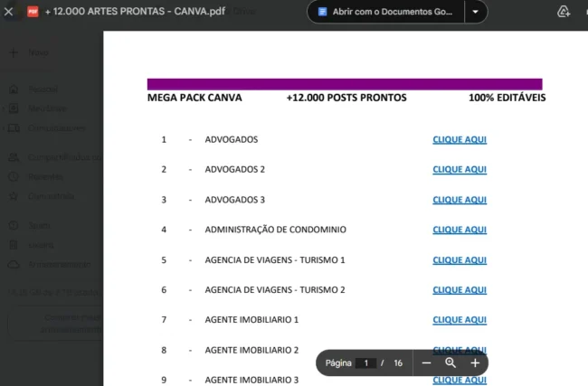Click the dimmed Computadores icon in sidebar

(x=14, y=128)
